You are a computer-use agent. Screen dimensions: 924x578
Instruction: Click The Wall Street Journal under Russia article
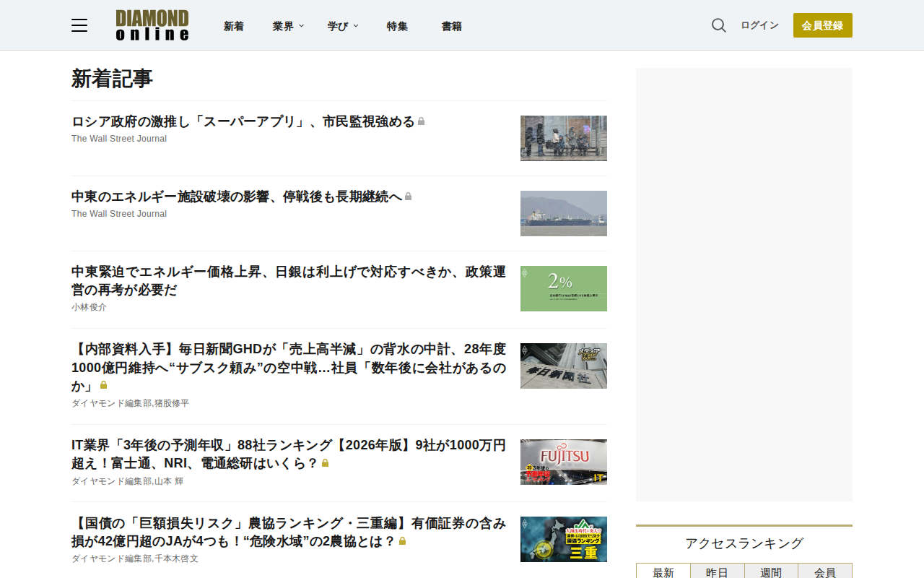(x=119, y=139)
